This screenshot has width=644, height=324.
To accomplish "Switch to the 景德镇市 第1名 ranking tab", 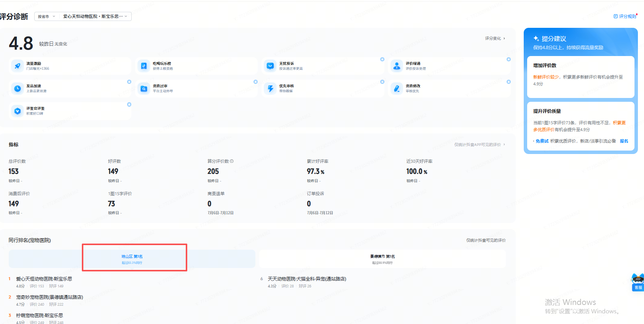I will 383,259.
